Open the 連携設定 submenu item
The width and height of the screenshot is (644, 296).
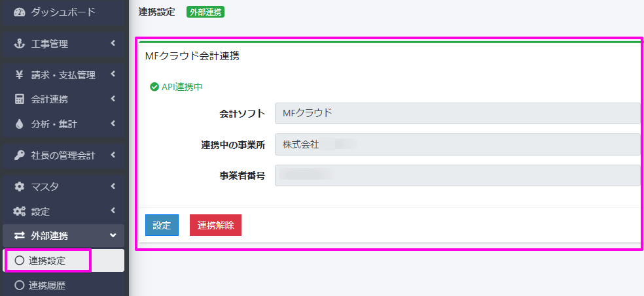46,260
